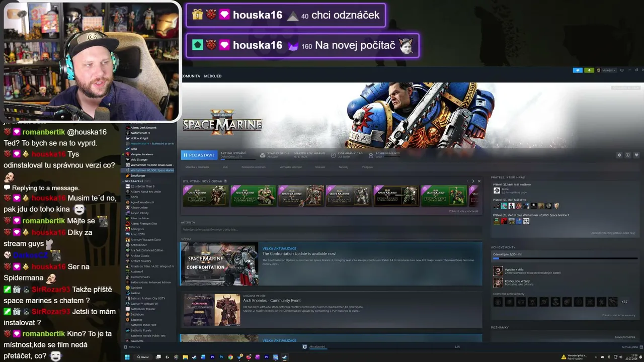Open the Komunitní centrum tab
The width and height of the screenshot is (644, 362).
[x=254, y=167]
